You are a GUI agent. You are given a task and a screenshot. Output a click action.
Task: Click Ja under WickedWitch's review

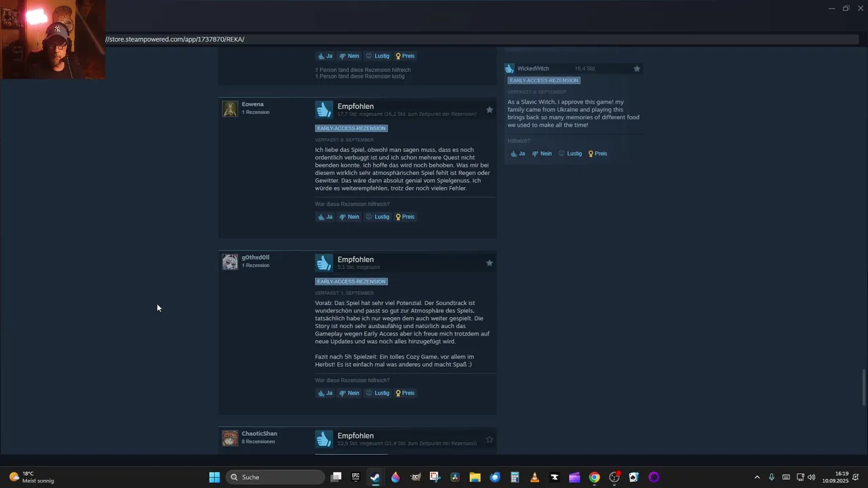coord(517,154)
